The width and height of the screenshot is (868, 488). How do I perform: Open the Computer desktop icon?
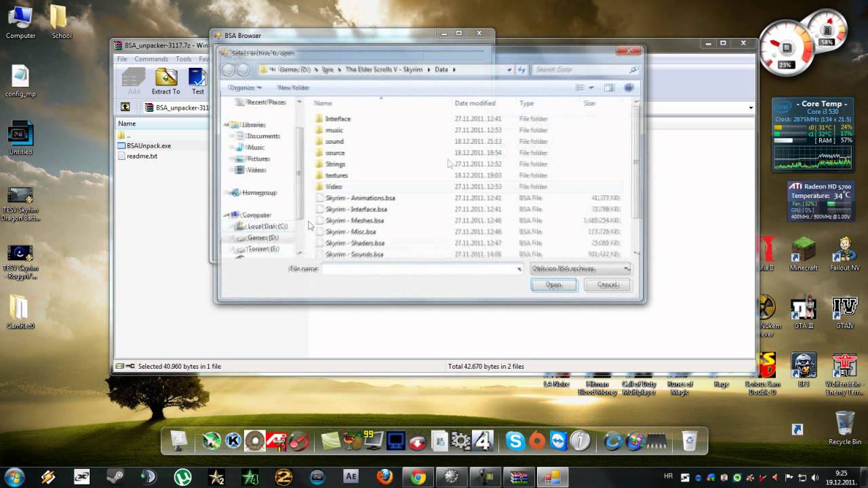(x=20, y=22)
